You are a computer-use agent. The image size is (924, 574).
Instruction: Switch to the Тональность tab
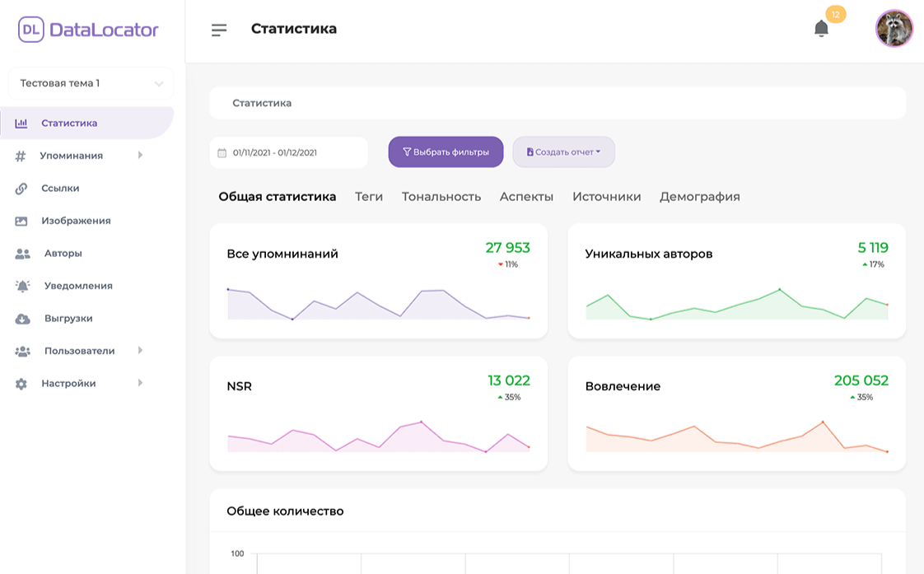pos(441,196)
